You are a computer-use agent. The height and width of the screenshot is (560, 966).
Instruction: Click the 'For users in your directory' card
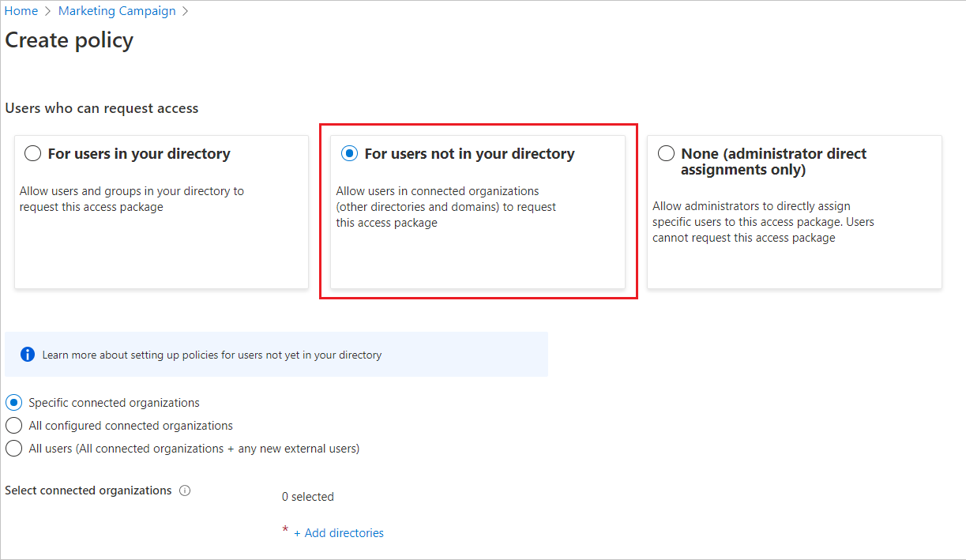click(161, 211)
